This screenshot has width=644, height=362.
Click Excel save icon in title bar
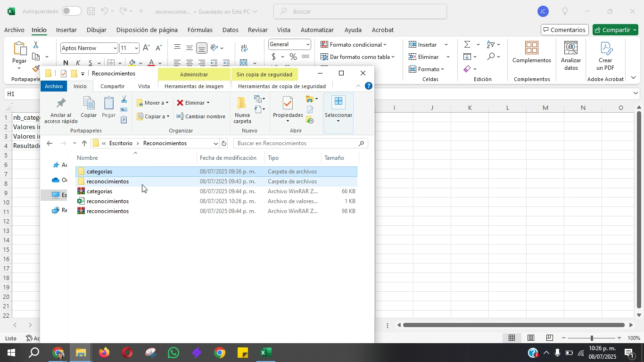click(x=91, y=11)
